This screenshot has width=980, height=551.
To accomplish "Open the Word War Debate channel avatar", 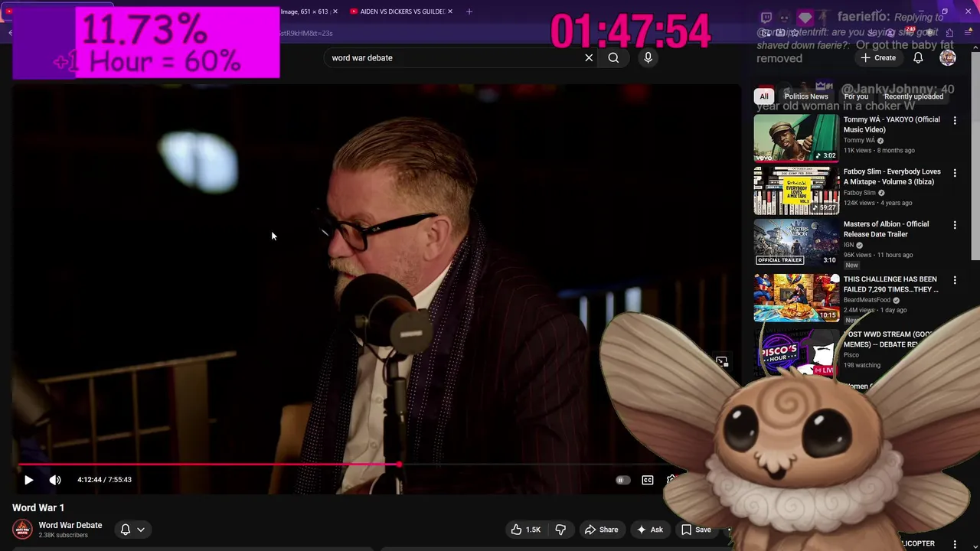I will click(22, 529).
